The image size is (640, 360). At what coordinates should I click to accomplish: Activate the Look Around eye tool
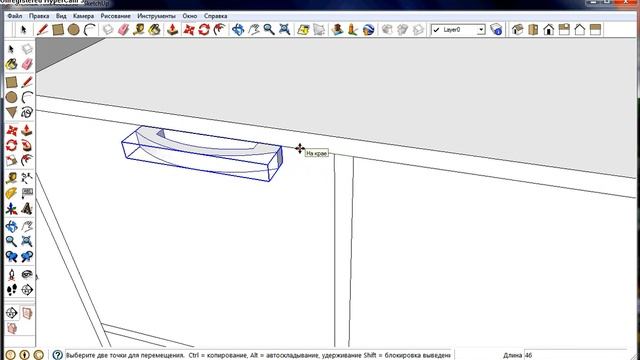point(27,274)
